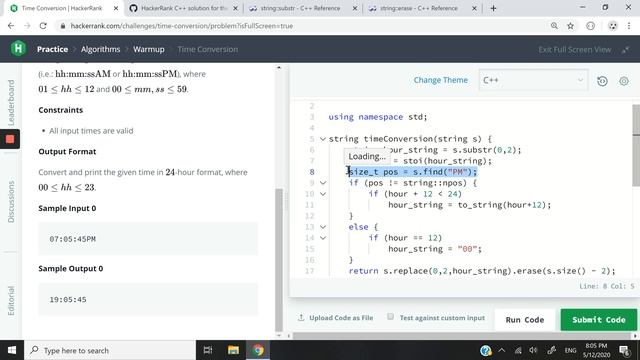The image size is (640, 360).
Task: Click the profile avatar icon in toolbar
Action: [613, 26]
